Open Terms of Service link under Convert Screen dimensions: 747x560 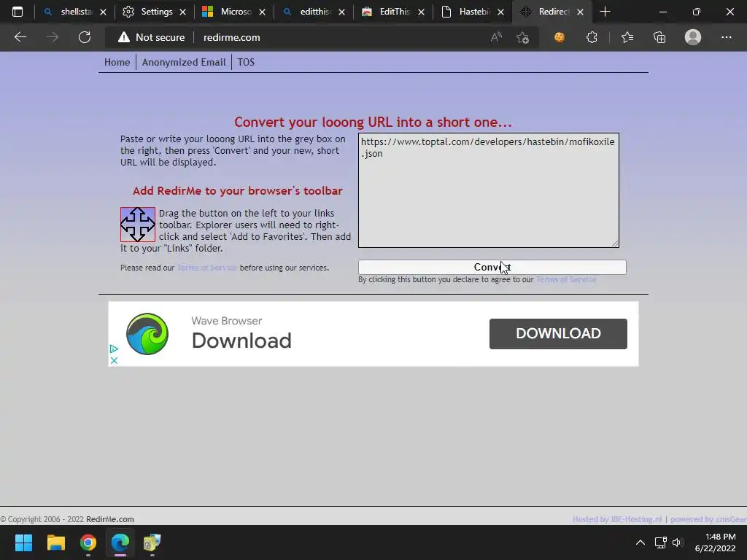coord(566,279)
